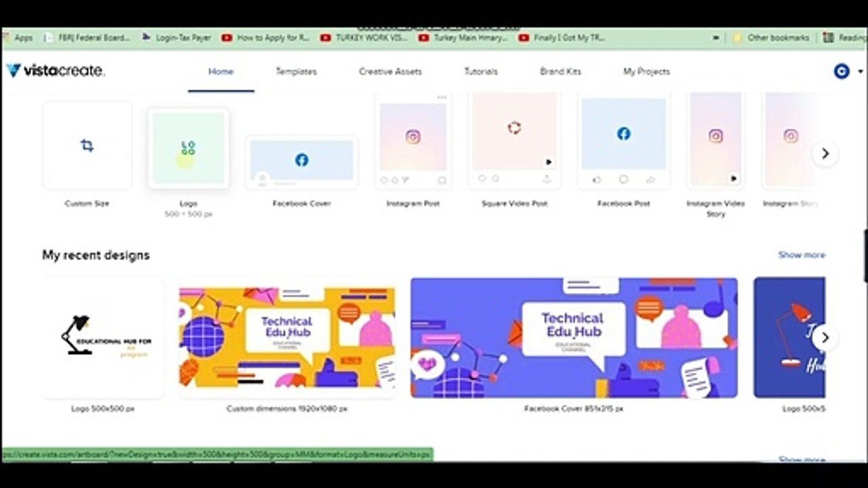Open the Other bookmarks folder
This screenshot has width=868, height=488.
(771, 38)
